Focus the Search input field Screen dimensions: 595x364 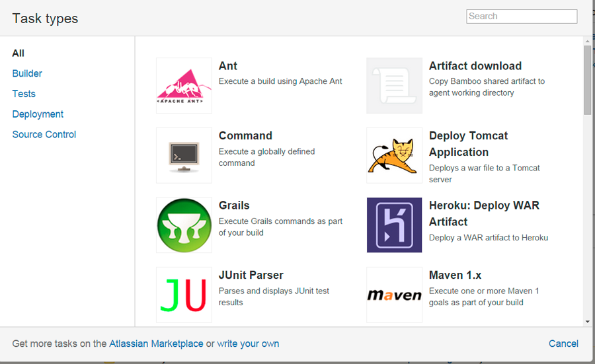[522, 17]
